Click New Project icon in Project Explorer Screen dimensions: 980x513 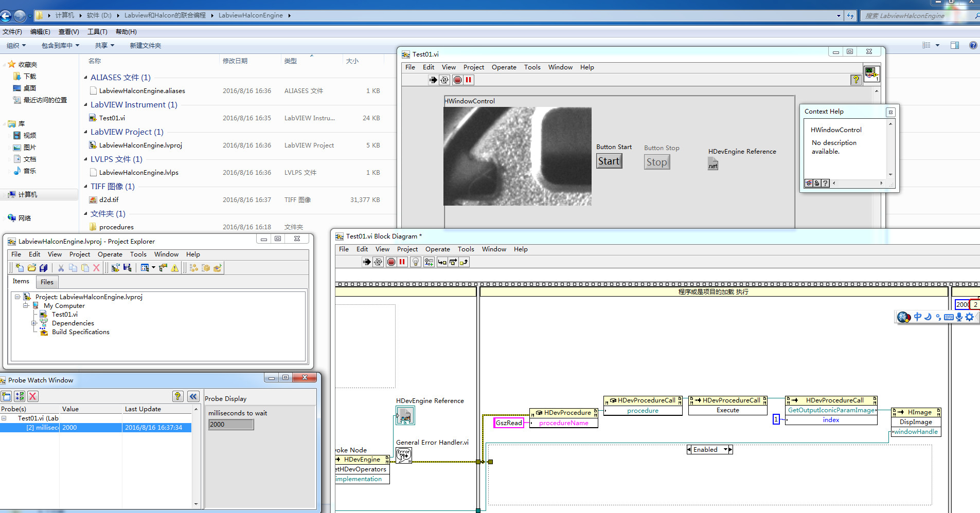coord(20,268)
